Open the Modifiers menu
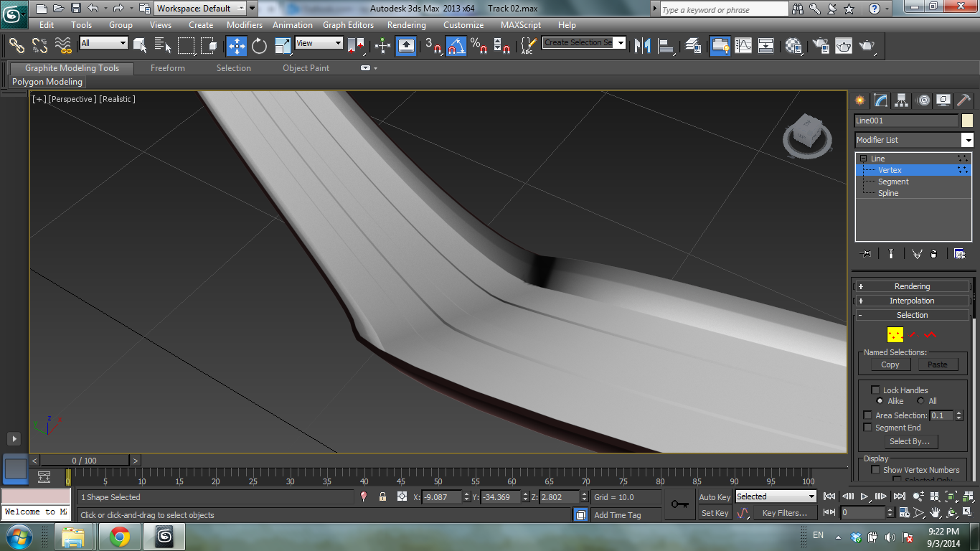 click(x=244, y=24)
